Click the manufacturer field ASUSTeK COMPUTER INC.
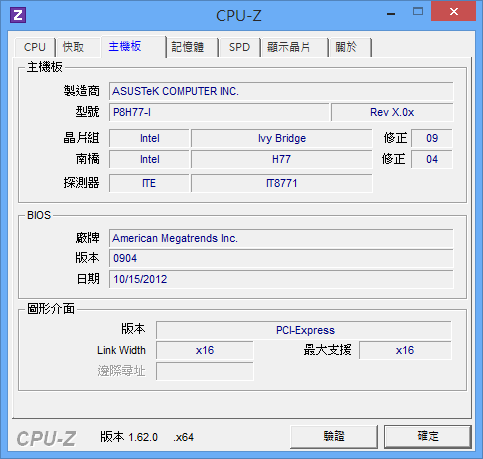This screenshot has height=459, width=483. [281, 91]
